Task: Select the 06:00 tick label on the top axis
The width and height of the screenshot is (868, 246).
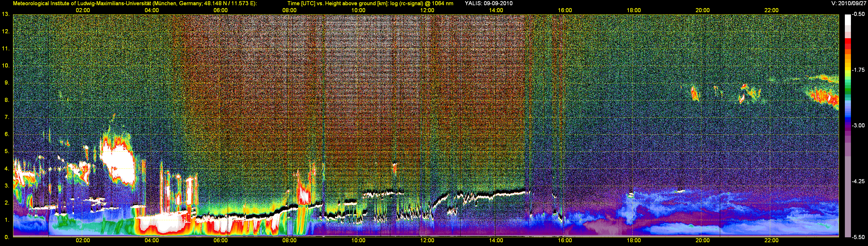Action: [221, 10]
